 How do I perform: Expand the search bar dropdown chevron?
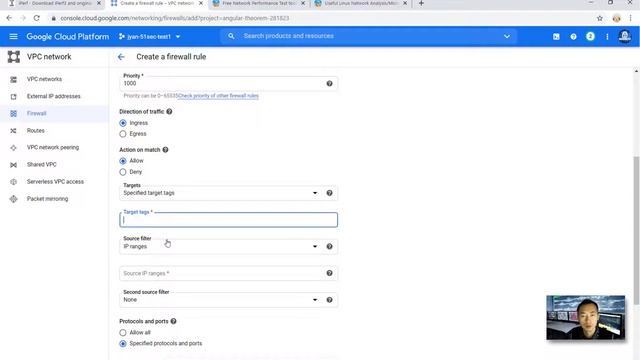tap(507, 36)
